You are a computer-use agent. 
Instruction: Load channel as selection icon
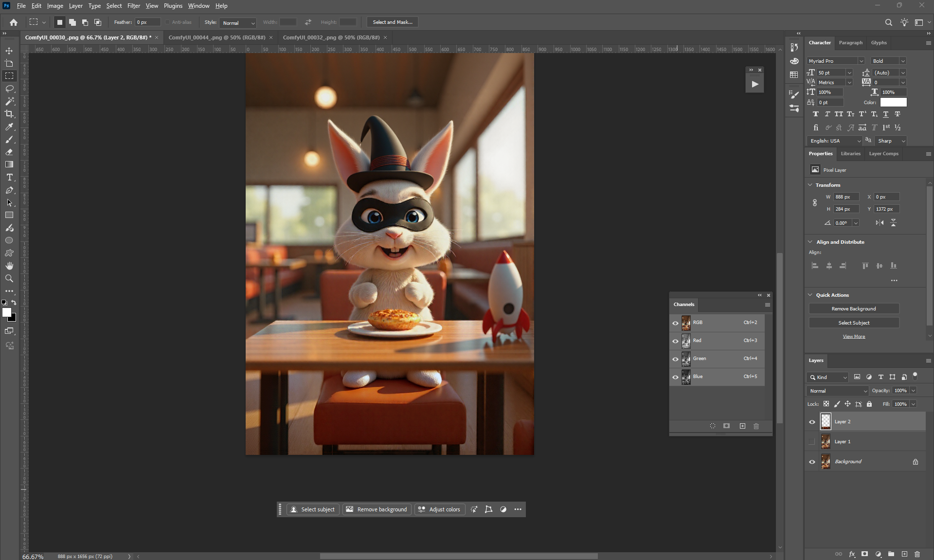point(713,426)
